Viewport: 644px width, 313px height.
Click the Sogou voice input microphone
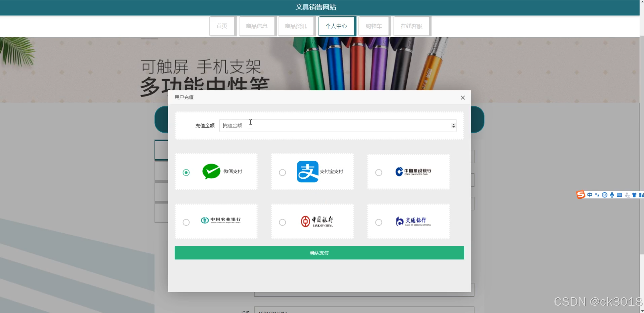pos(612,195)
